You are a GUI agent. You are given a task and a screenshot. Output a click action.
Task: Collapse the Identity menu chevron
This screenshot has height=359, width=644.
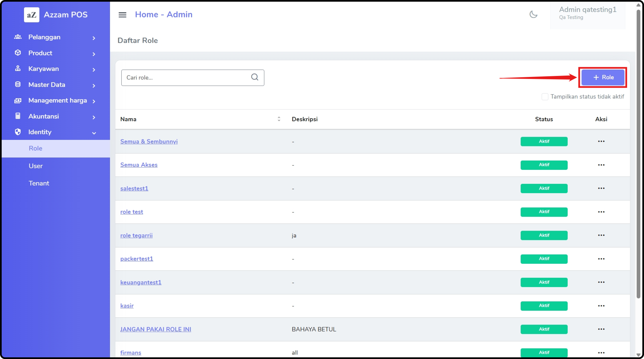coord(94,133)
